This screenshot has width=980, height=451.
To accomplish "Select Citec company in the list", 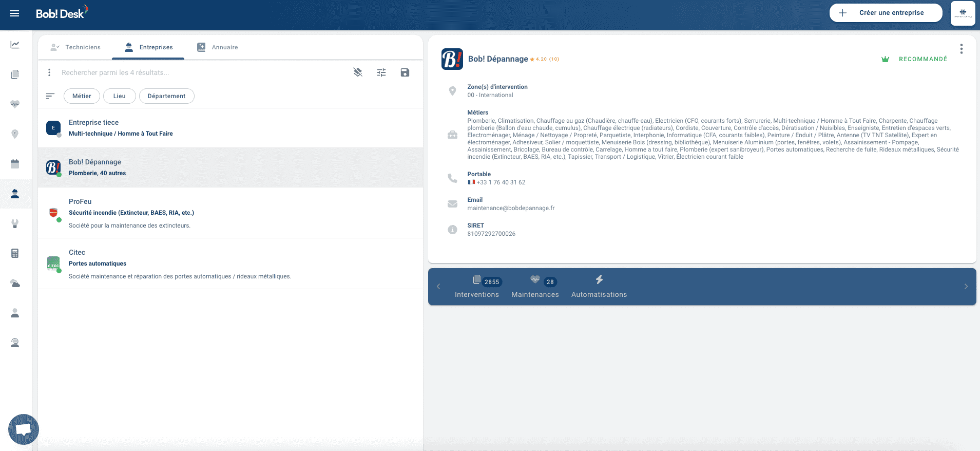I will pyautogui.click(x=230, y=264).
